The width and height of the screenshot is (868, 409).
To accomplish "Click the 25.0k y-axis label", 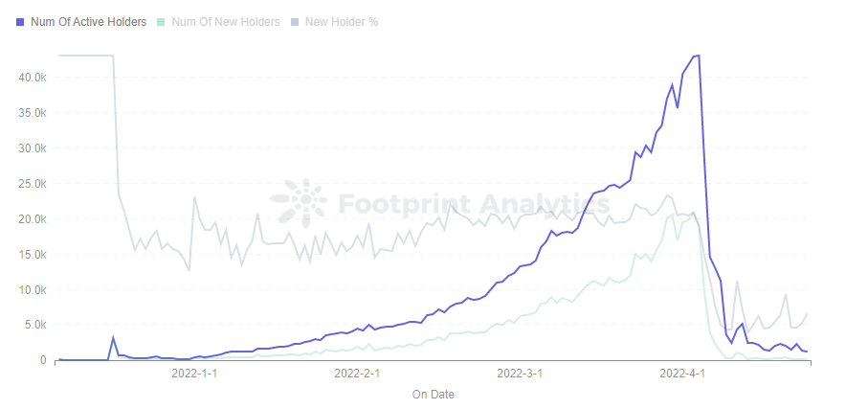I will pyautogui.click(x=33, y=184).
